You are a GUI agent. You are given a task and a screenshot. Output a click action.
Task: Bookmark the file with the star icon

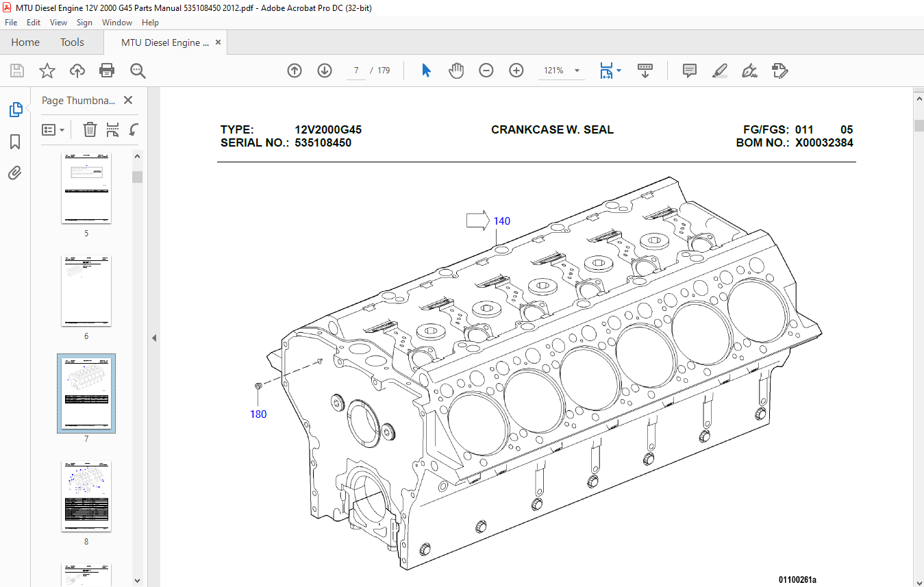(x=47, y=71)
